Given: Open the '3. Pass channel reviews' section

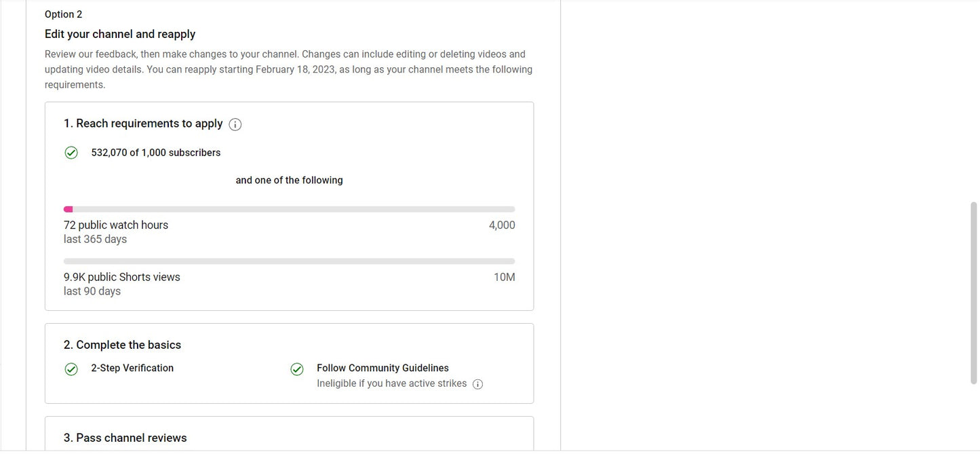Looking at the screenshot, I should (125, 438).
